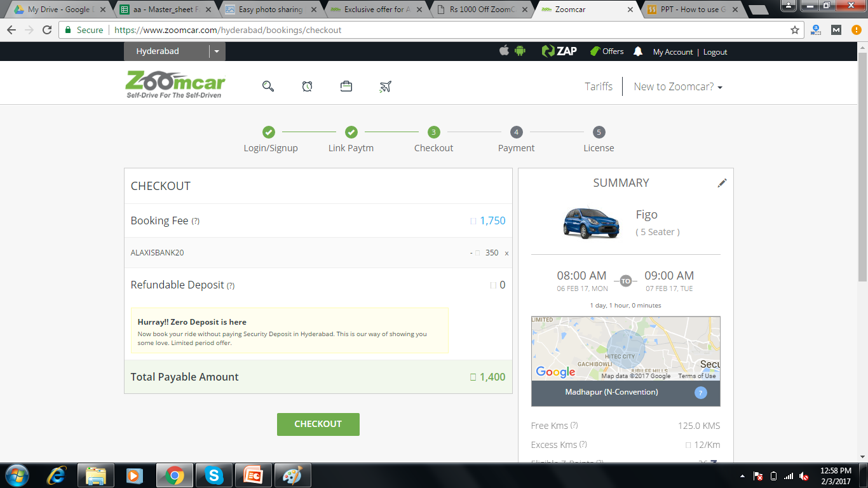Image resolution: width=868 pixels, height=488 pixels.
Task: Reload the page with the refresh icon
Action: 47,30
